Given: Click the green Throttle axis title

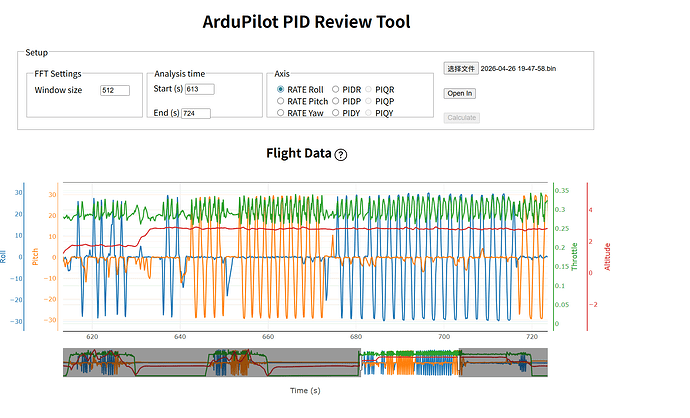Looking at the screenshot, I should [574, 257].
